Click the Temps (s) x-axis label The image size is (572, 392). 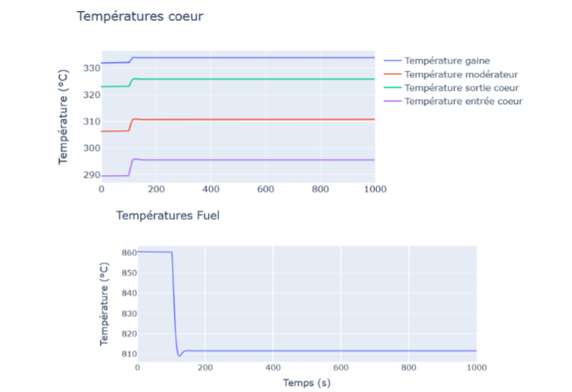coord(306,383)
